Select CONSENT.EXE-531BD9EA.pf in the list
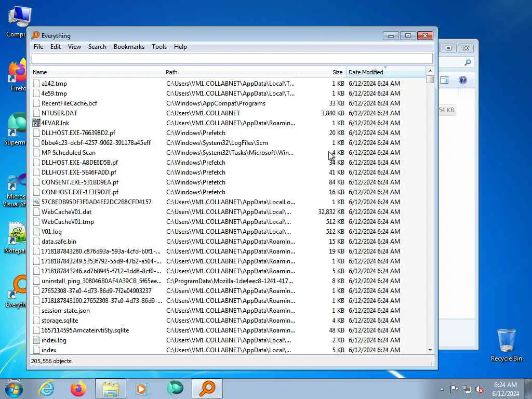532x399 pixels. pos(80,182)
